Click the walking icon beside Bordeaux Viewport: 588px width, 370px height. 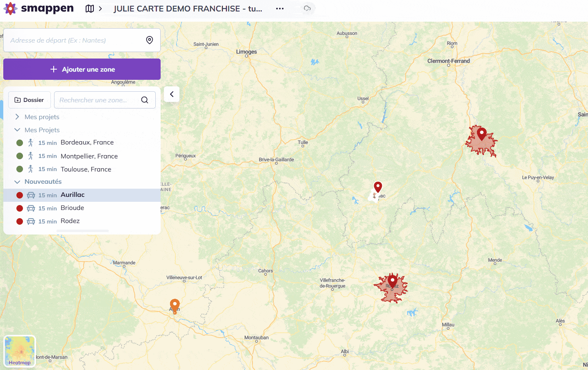31,143
